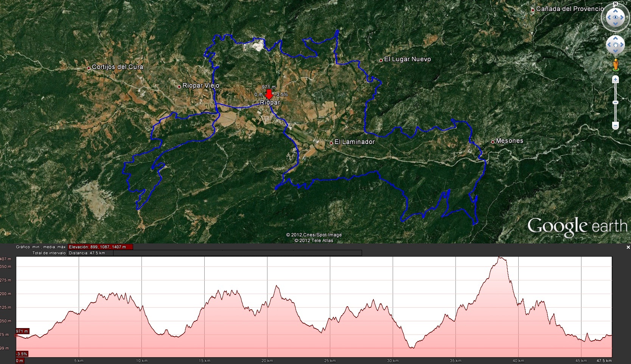
Task: Click the move-up arrow on hand joystick
Action: click(615, 39)
